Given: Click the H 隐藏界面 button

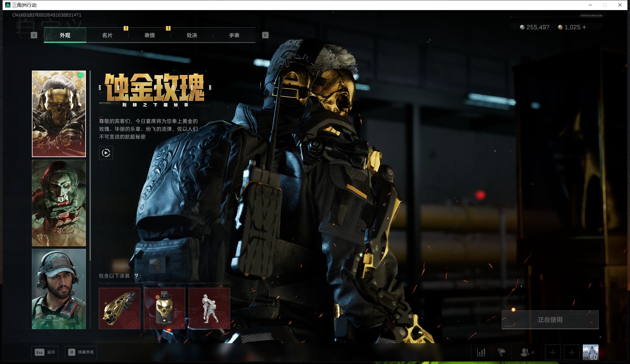Looking at the screenshot, I should [81, 352].
